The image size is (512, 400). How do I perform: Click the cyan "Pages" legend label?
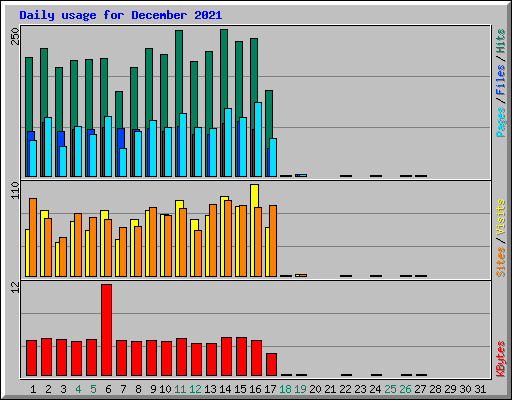(501, 122)
